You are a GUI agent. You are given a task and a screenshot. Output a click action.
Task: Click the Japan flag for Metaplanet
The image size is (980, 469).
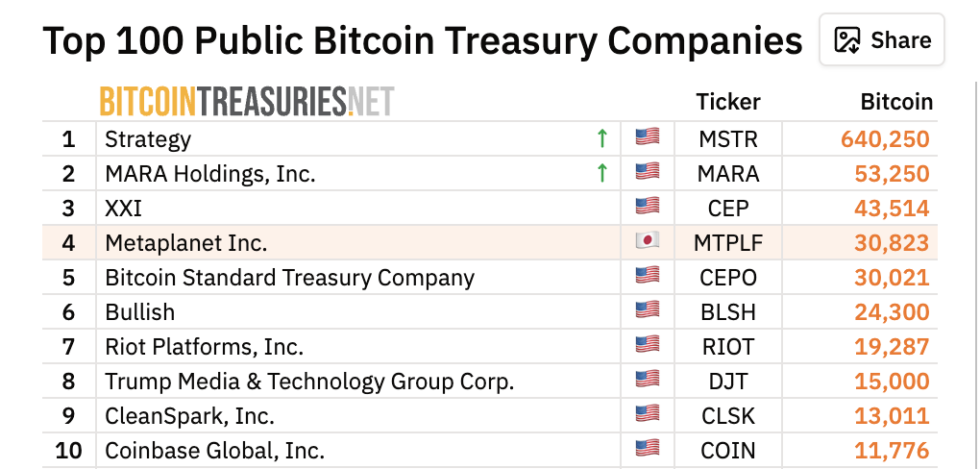pyautogui.click(x=648, y=241)
